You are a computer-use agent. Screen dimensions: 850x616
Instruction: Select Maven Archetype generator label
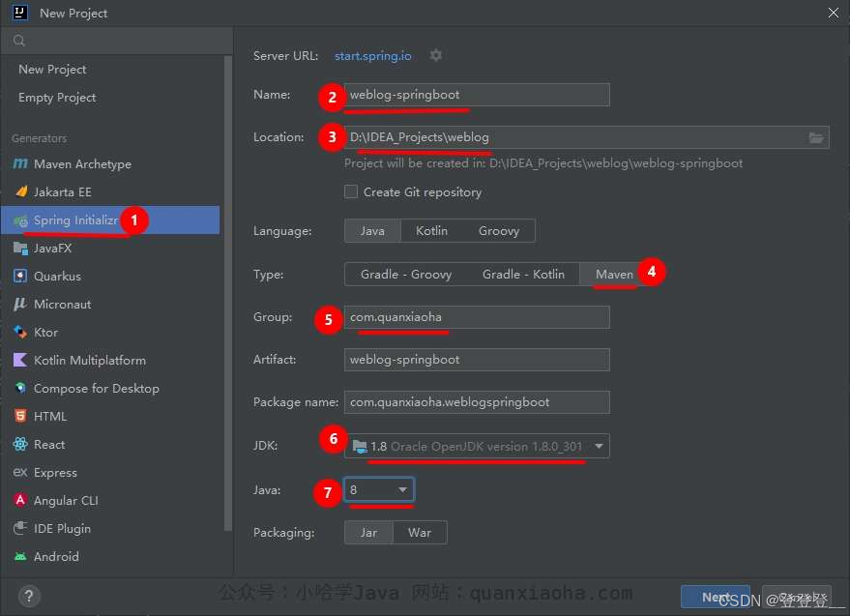pos(82,163)
